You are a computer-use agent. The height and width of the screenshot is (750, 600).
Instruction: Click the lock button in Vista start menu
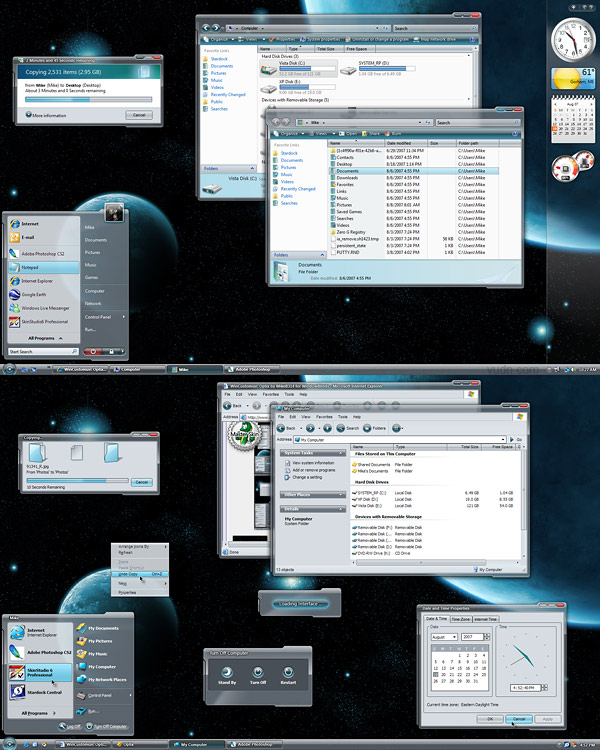(111, 352)
